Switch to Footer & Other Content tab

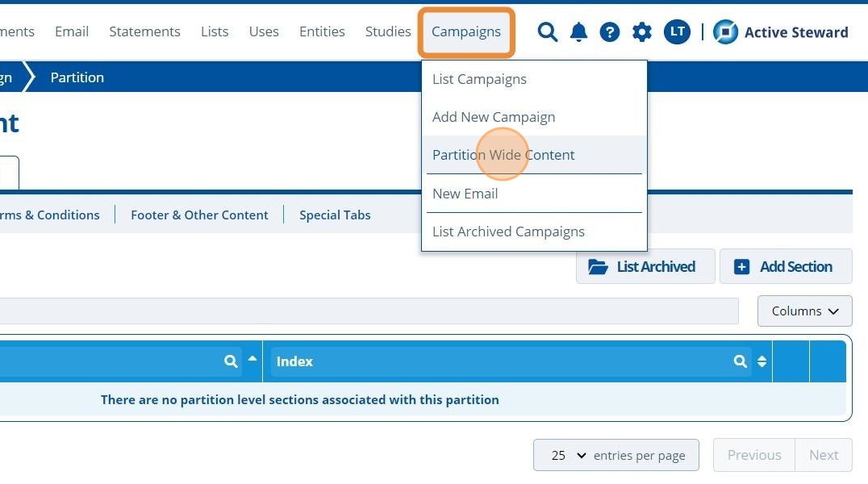coord(199,215)
